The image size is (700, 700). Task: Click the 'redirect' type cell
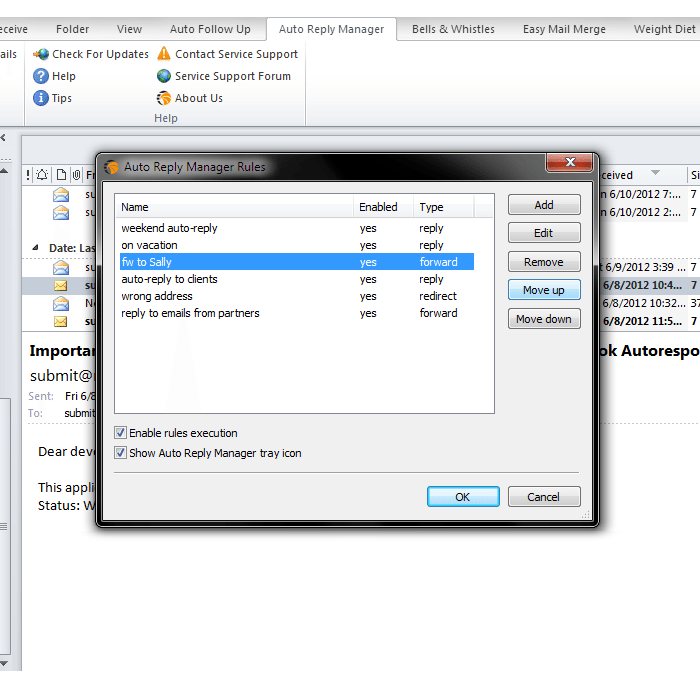click(438, 296)
